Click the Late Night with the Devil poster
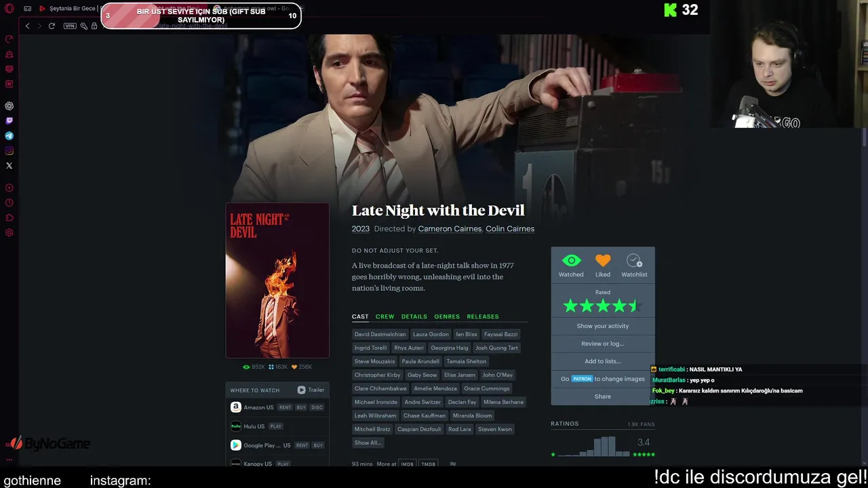Viewport: 868px width, 488px height. (277, 281)
